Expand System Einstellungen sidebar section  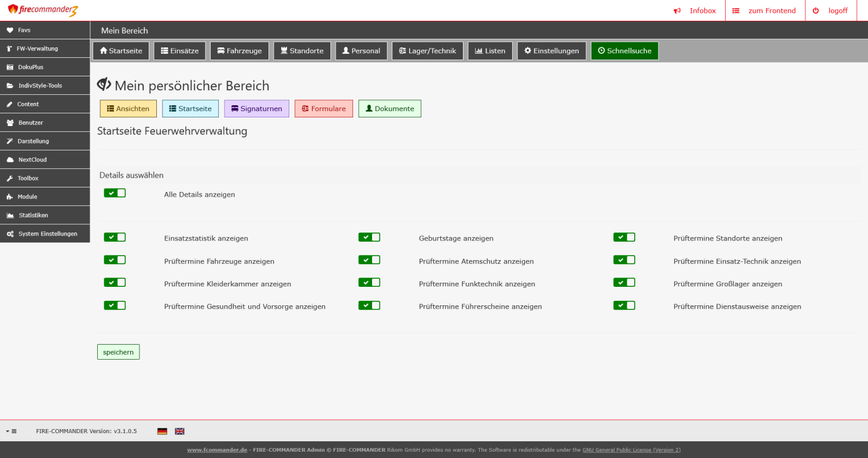click(x=47, y=234)
